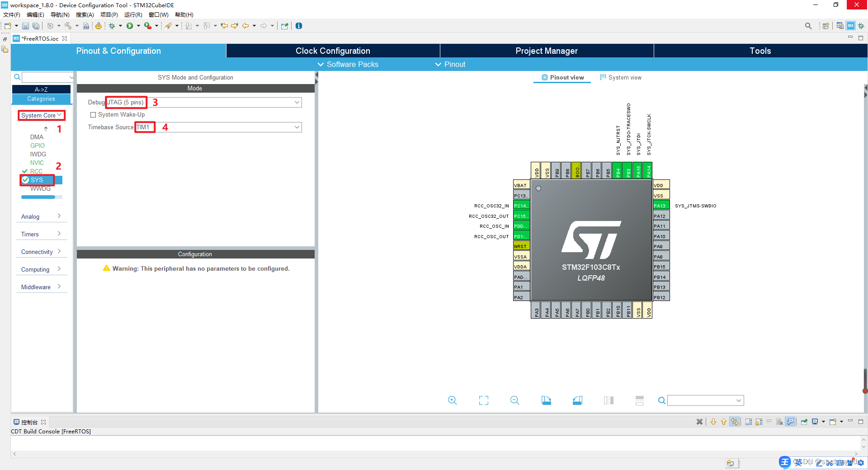Switch to Project Manager tab
Image resolution: width=868 pixels, height=470 pixels.
pyautogui.click(x=547, y=51)
